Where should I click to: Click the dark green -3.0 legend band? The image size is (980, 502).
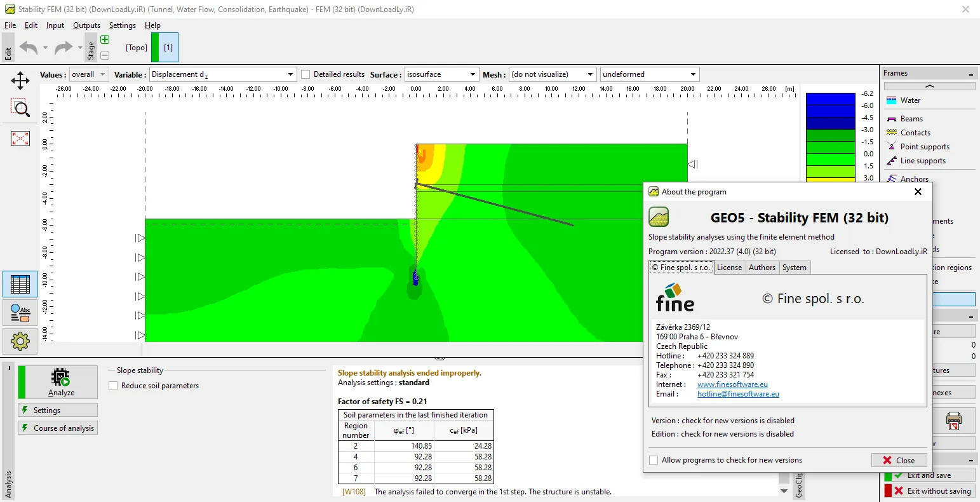(x=831, y=135)
